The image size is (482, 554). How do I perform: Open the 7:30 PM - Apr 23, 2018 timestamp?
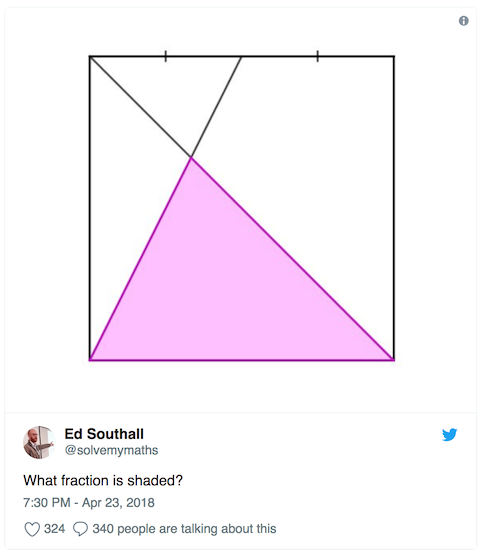(89, 502)
